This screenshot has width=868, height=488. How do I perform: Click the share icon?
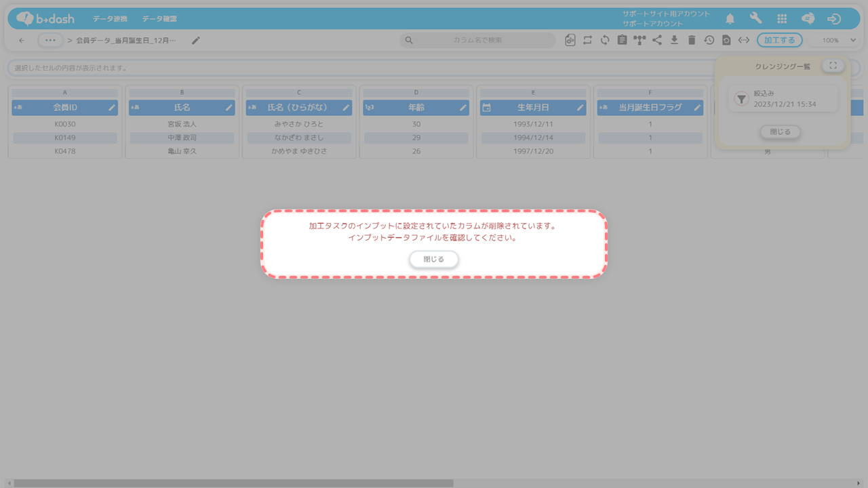[x=657, y=40]
